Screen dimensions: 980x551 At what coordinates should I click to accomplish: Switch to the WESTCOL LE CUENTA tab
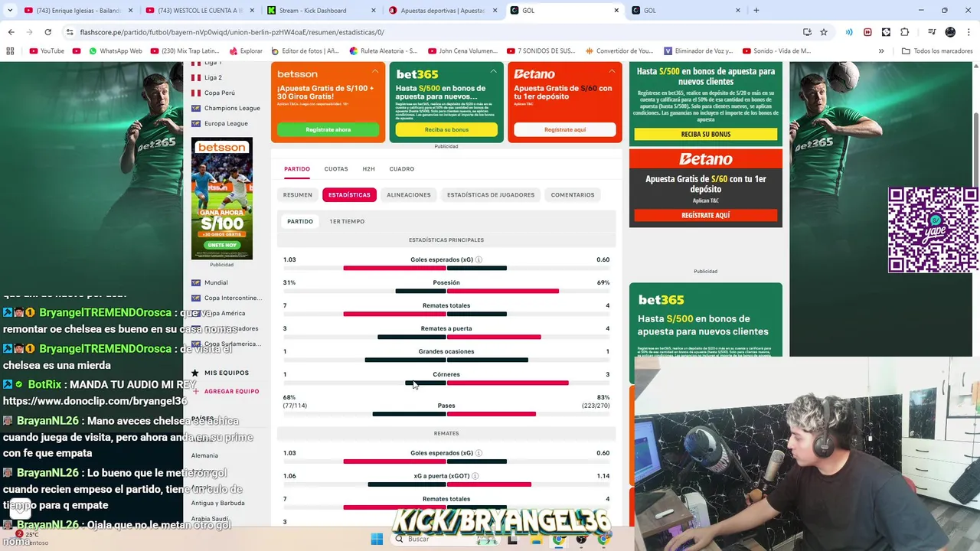[x=201, y=10]
